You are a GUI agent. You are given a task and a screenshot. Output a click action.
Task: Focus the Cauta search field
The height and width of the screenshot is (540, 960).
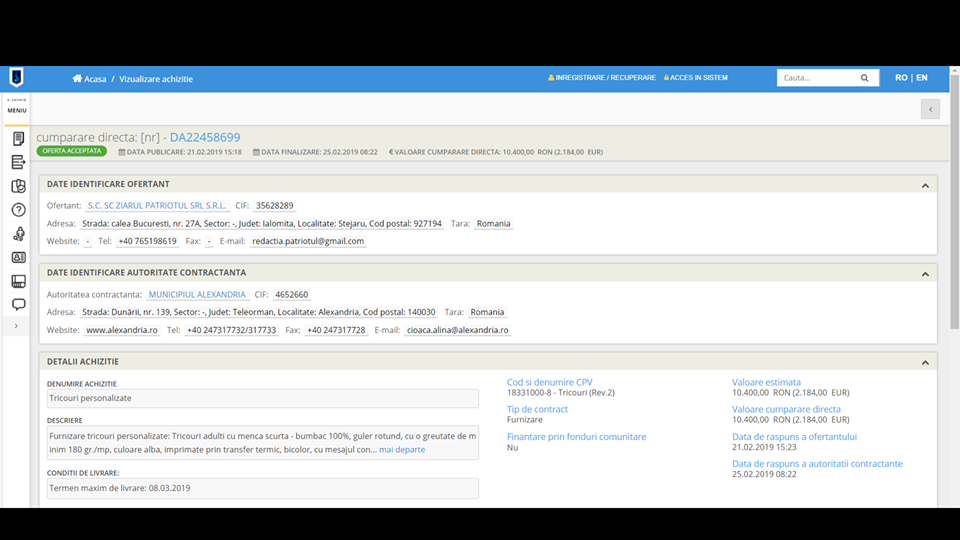[x=815, y=78]
